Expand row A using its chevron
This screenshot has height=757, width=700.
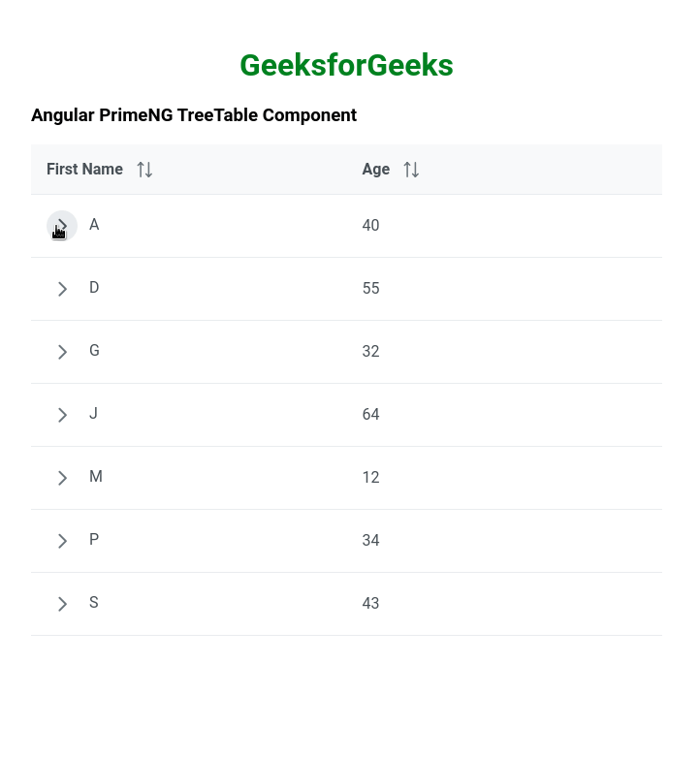tap(62, 225)
